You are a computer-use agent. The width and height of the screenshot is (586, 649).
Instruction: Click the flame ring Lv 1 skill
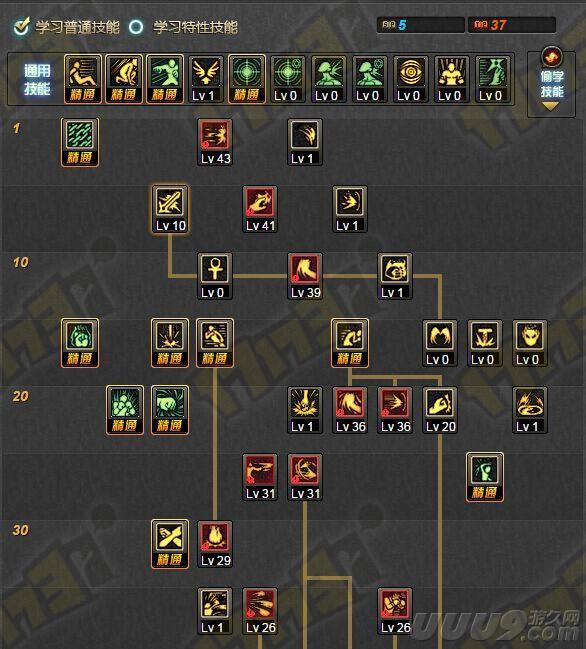530,410
